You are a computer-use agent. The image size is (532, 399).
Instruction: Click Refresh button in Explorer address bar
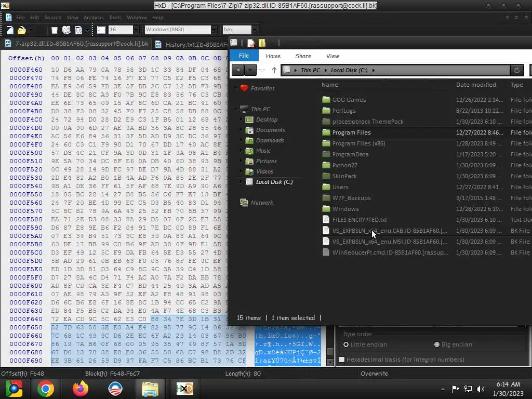click(x=517, y=70)
